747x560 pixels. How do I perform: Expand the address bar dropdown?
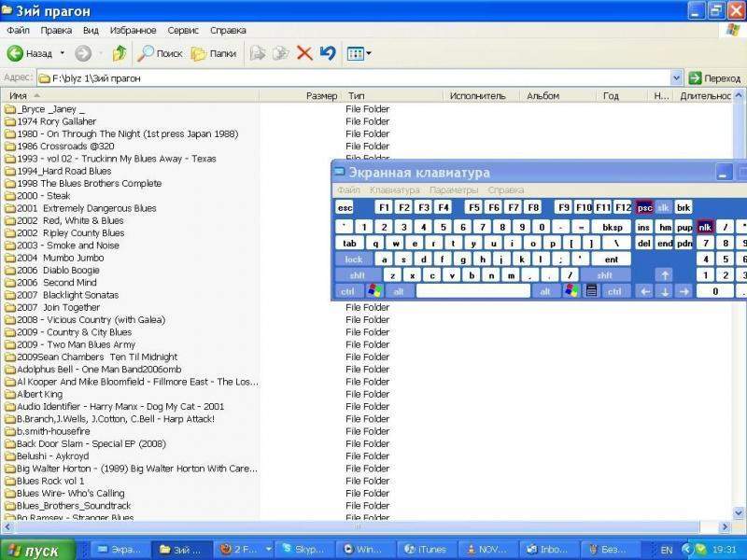(676, 78)
